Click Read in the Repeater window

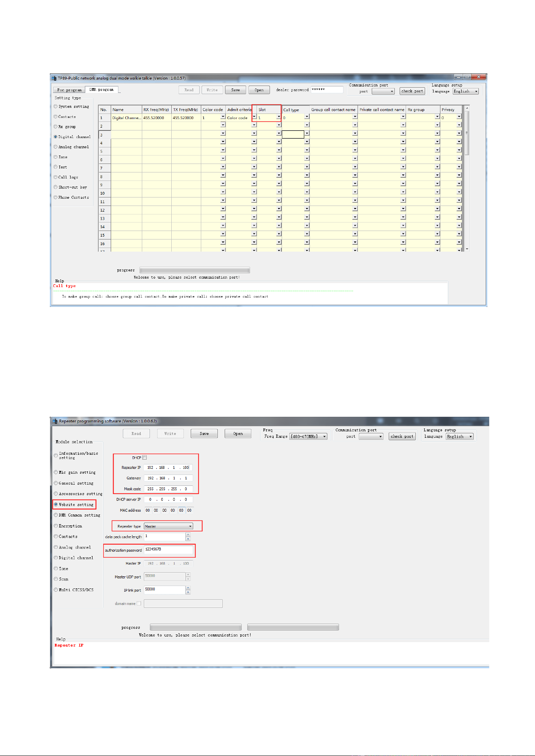pyautogui.click(x=136, y=434)
